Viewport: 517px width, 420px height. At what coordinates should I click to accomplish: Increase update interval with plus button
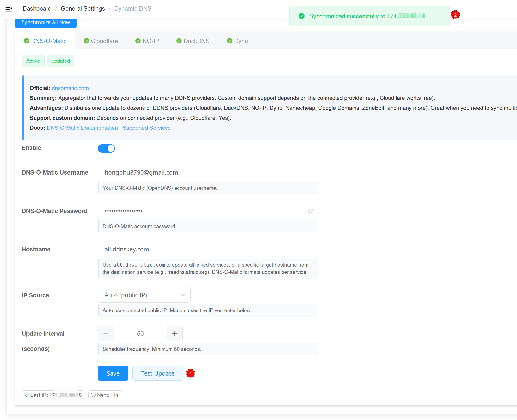tap(174, 334)
